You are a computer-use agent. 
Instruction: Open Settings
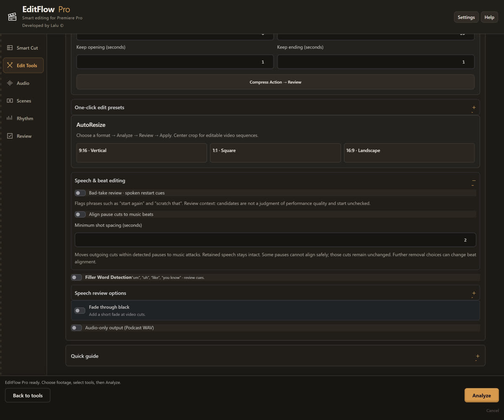pos(466,17)
